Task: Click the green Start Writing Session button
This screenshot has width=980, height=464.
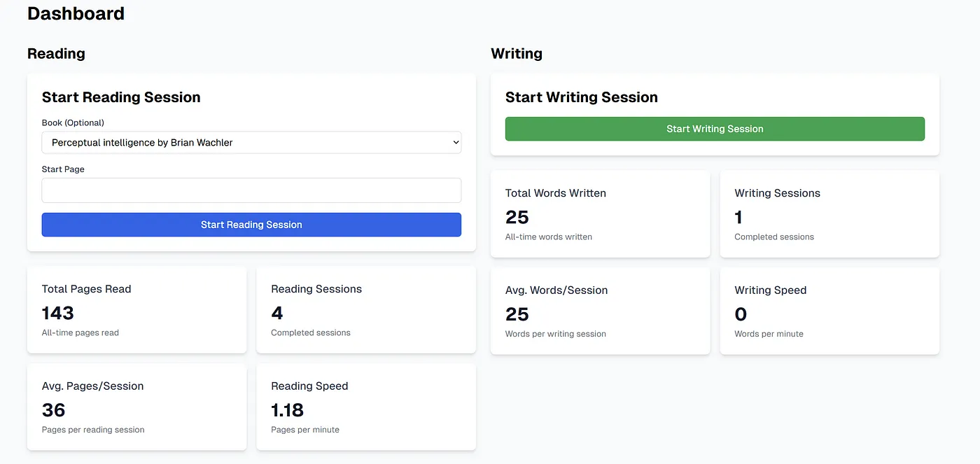Action: pyautogui.click(x=715, y=129)
